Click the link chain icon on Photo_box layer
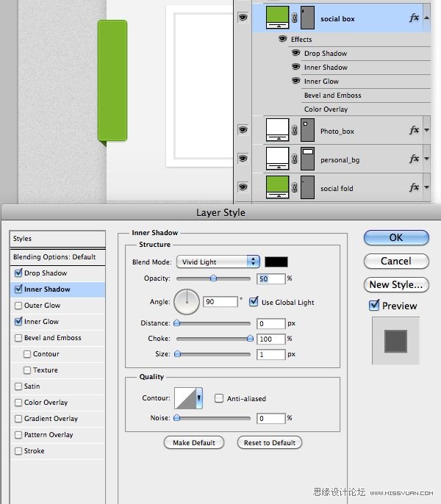Image resolution: width=441 pixels, height=504 pixels. coord(294,130)
